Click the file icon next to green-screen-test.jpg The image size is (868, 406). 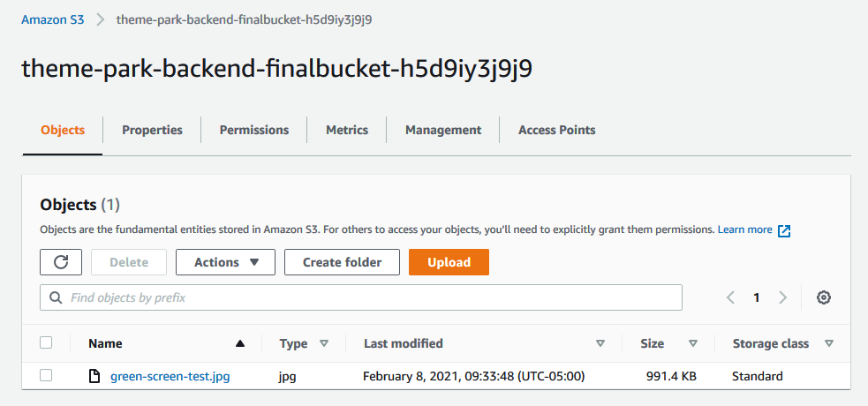point(94,377)
